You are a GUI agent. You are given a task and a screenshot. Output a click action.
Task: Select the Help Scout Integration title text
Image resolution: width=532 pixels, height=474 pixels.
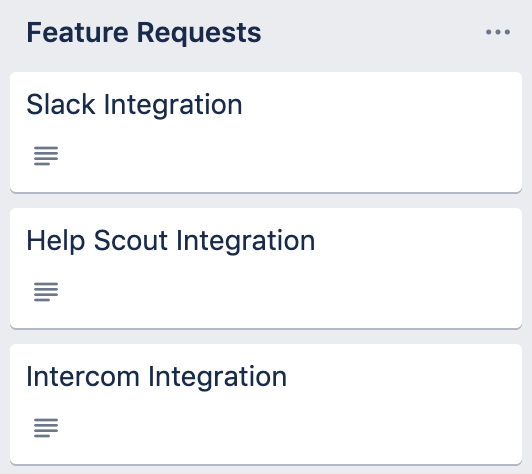point(171,241)
